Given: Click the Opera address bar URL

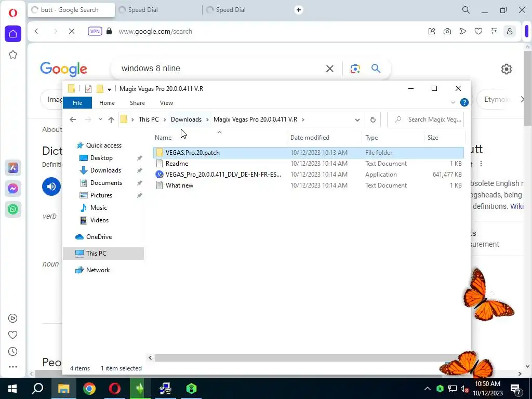Looking at the screenshot, I should [x=155, y=31].
